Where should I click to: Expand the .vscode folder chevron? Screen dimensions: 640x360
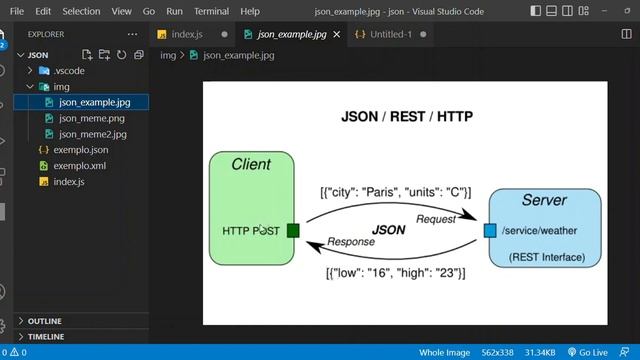(30, 71)
